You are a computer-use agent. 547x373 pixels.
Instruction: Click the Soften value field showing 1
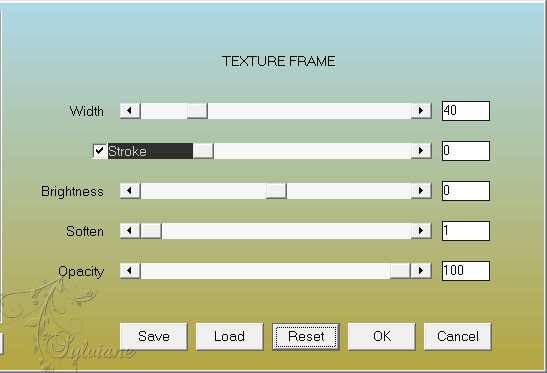(x=466, y=231)
